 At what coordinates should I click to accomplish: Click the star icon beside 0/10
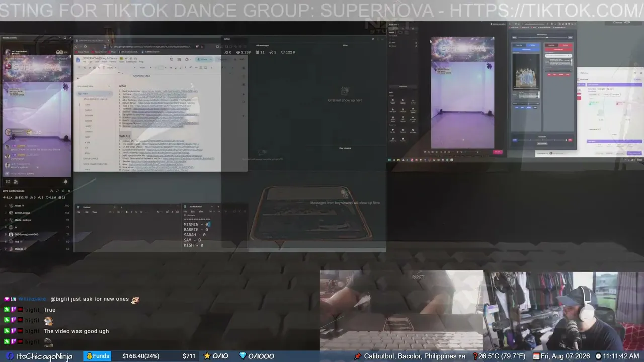207,356
